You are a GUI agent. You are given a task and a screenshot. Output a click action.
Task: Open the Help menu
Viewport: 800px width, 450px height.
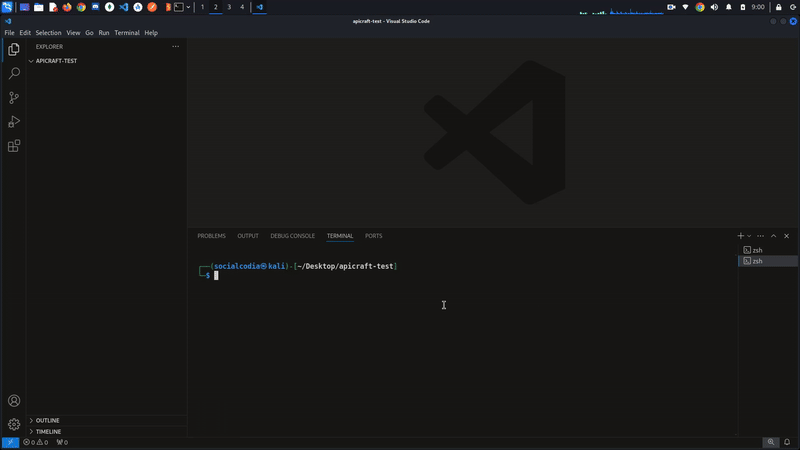[151, 33]
